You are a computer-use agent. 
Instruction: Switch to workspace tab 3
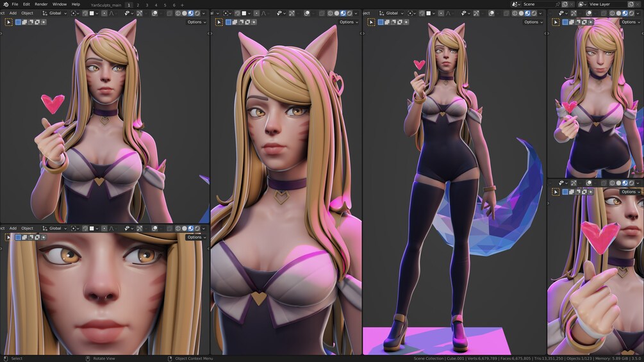click(147, 5)
